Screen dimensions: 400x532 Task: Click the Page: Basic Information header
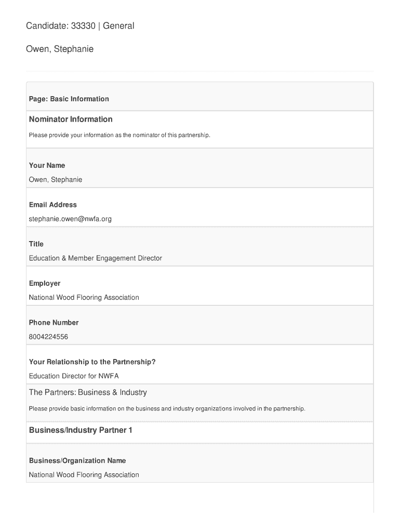(x=69, y=99)
